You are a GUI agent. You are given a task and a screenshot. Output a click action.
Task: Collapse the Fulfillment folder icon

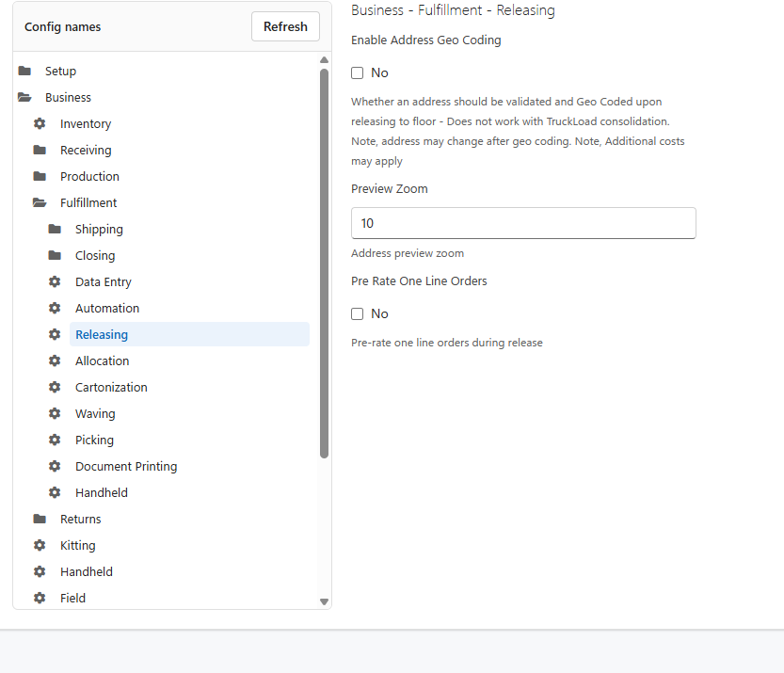(x=40, y=202)
